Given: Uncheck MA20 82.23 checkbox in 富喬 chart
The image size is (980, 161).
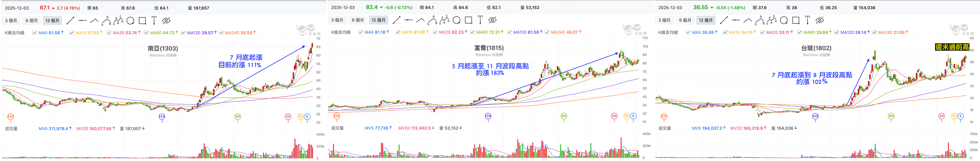Looking at the screenshot, I should pos(435,32).
